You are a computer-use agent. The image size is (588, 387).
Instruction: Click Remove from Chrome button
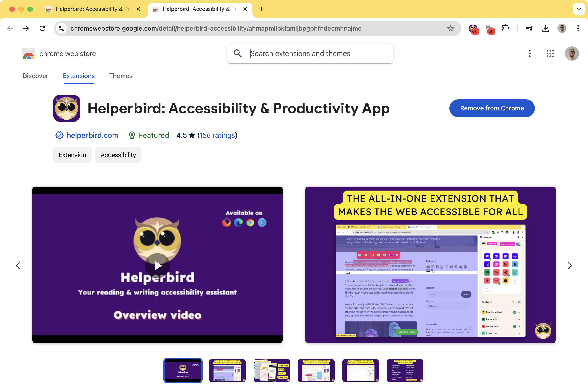492,108
